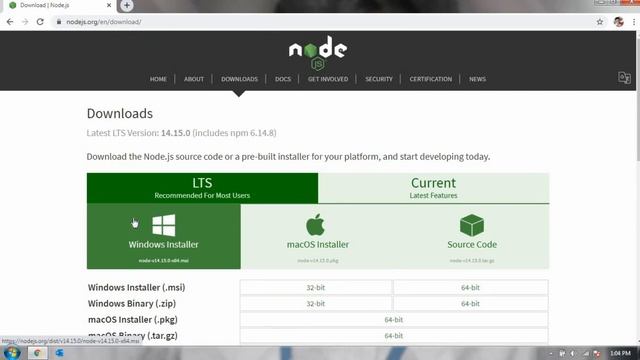
Task: Open the Chrome profile avatar
Action: pos(618,22)
